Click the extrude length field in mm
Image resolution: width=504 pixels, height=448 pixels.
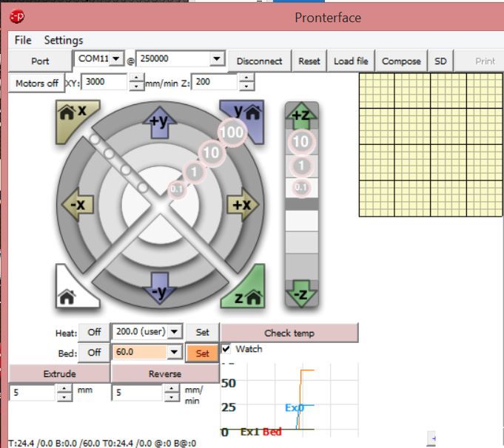(x=33, y=393)
